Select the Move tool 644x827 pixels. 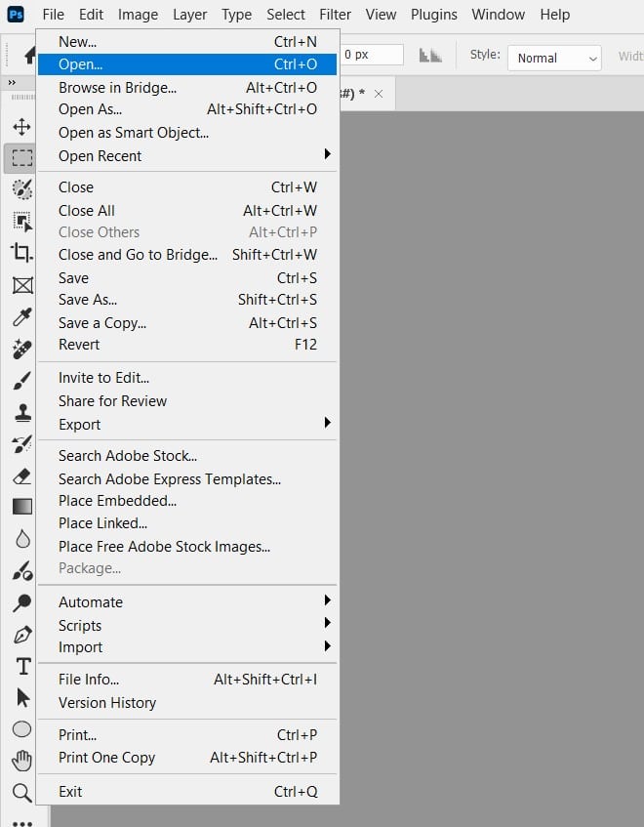21,127
